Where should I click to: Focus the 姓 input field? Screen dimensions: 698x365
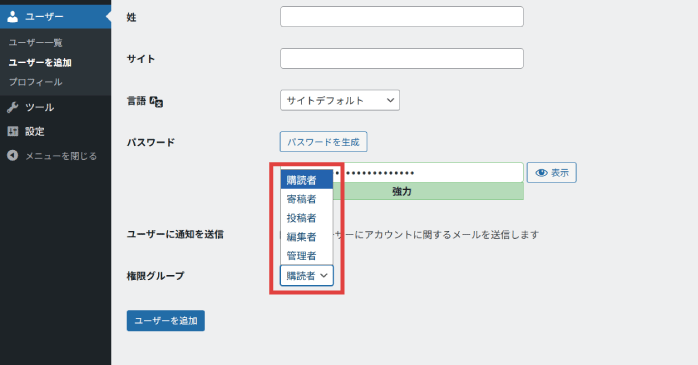click(x=402, y=16)
